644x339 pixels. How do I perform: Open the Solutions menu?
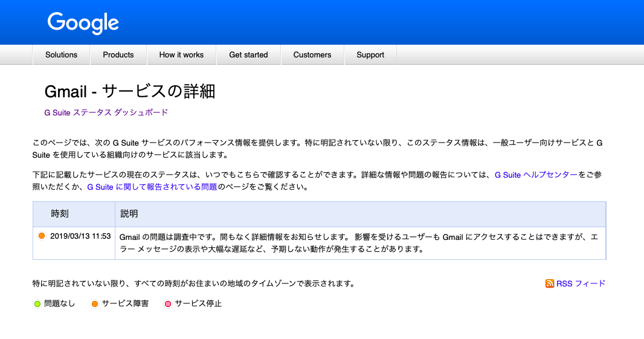61,55
